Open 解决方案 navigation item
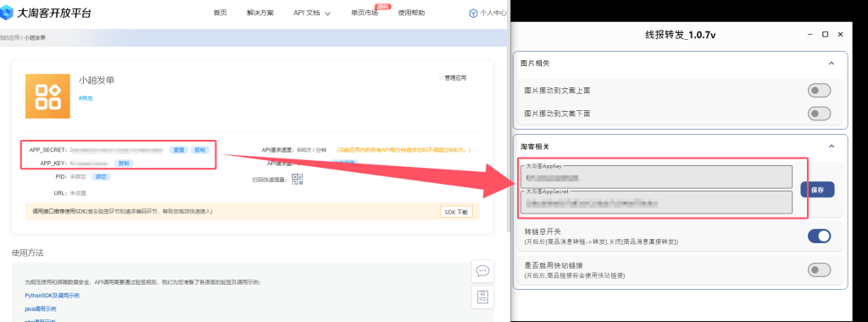The image size is (868, 322). tap(260, 14)
